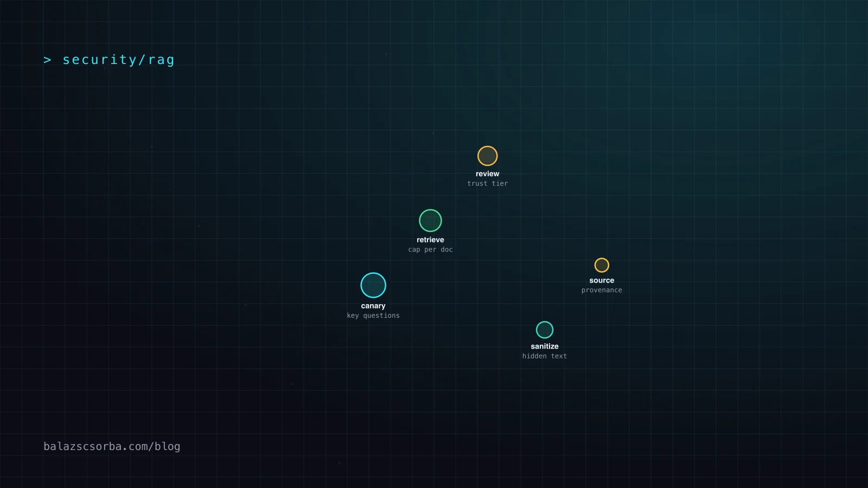Click the 'review' label text

487,174
